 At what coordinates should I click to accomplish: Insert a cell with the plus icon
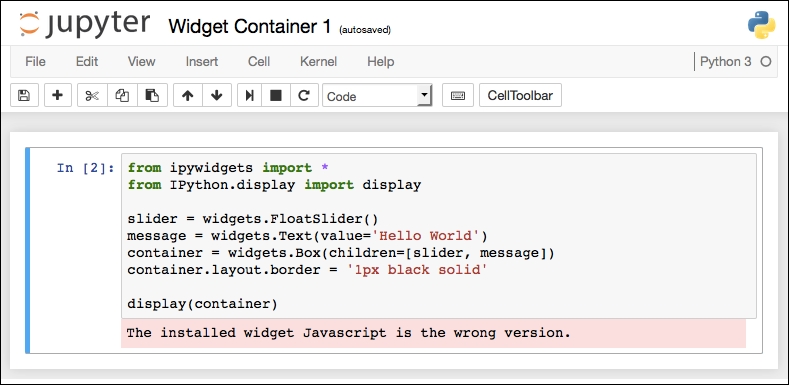pyautogui.click(x=58, y=95)
